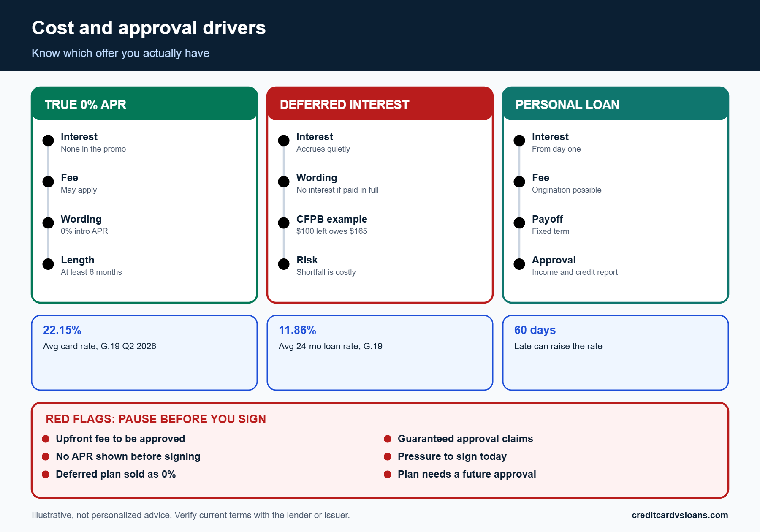Click the "22.15%" stat value
This screenshot has width=760, height=532.
[62, 330]
